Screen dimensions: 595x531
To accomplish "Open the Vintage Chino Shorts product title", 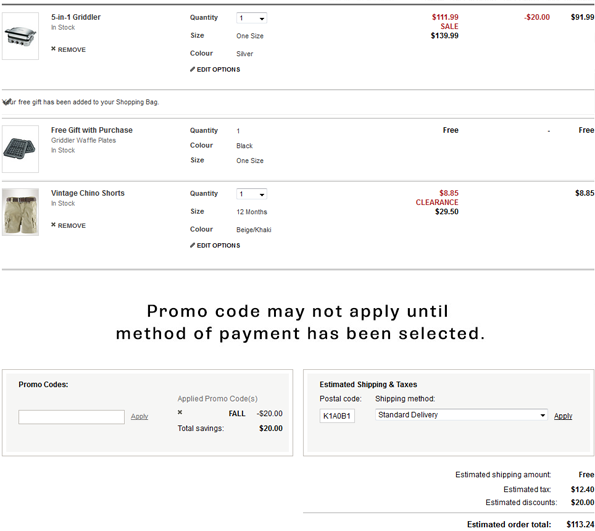I will click(88, 193).
